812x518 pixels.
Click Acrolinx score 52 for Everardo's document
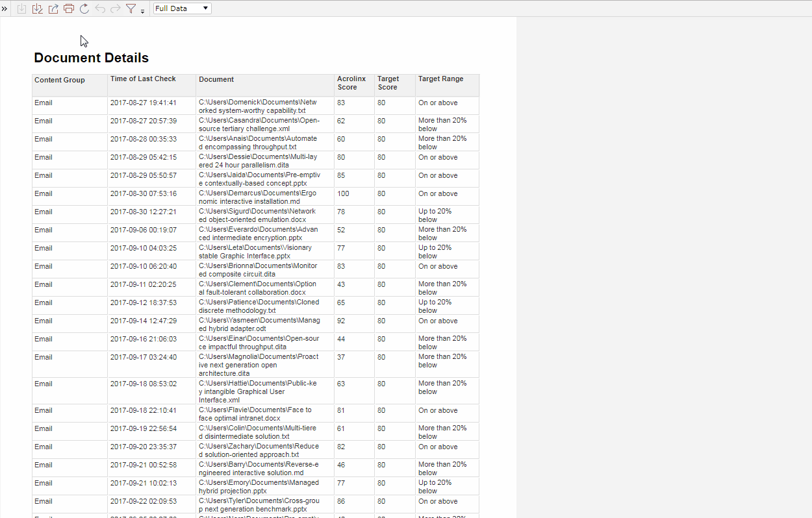pyautogui.click(x=341, y=230)
